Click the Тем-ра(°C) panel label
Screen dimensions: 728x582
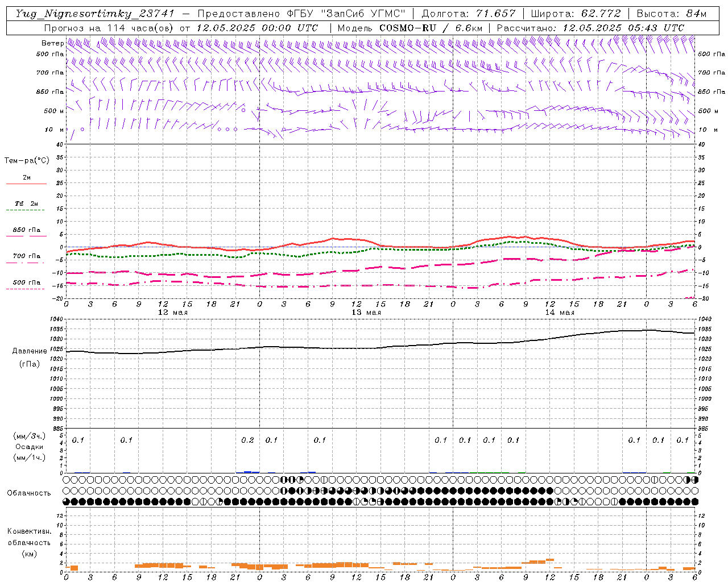tap(27, 161)
